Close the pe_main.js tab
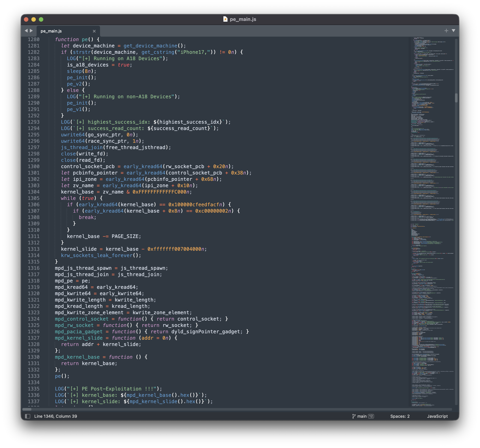Viewport: 480px width, 448px height. (x=94, y=31)
